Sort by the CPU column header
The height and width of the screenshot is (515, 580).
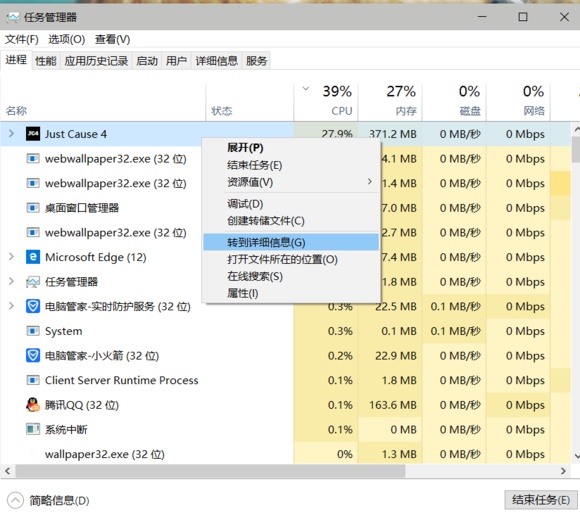[x=326, y=102]
